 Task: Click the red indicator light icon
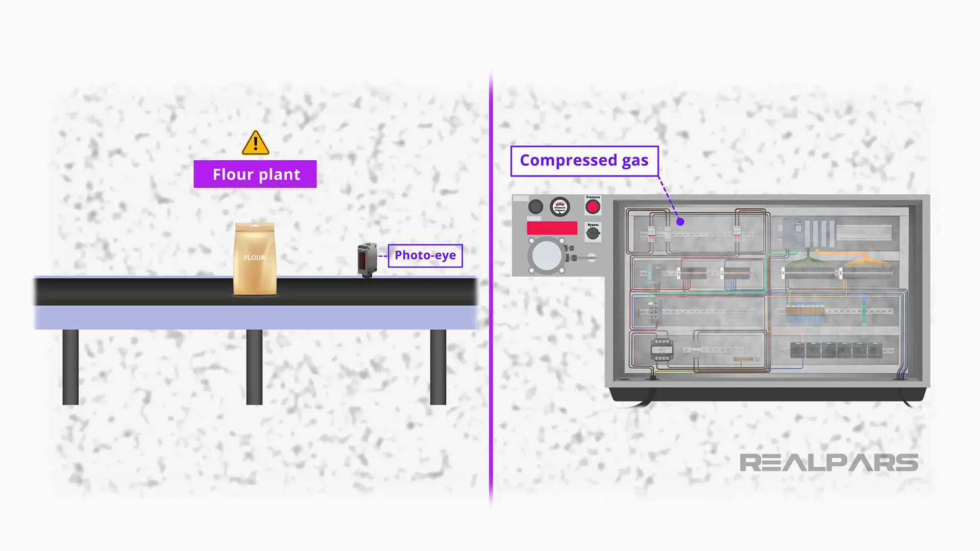592,206
